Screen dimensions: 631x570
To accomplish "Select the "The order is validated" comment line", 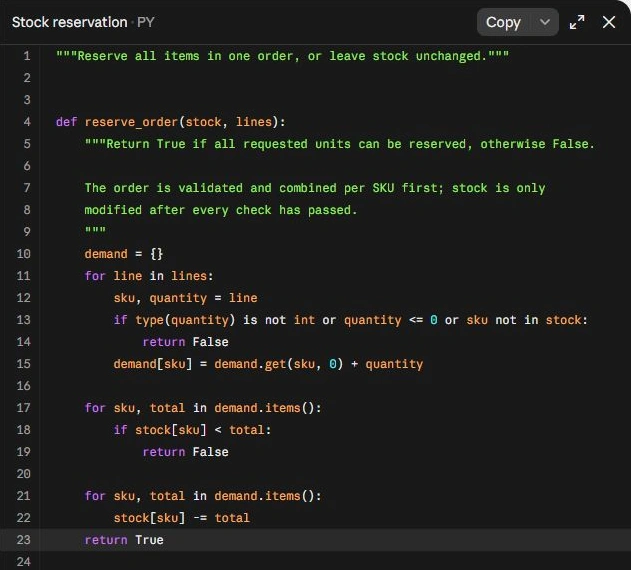I will point(315,188).
